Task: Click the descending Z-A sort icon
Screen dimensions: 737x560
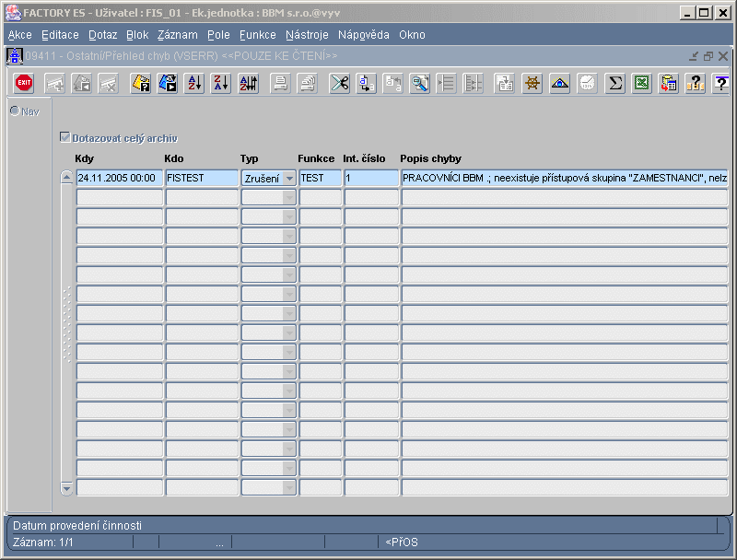Action: (221, 83)
